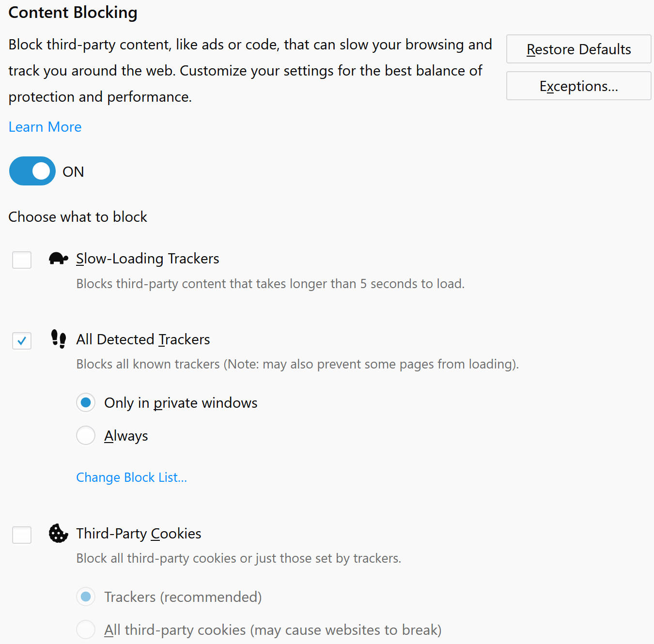The height and width of the screenshot is (644, 654).
Task: Enable blocking of Third-Party Cookies
Action: pos(21,535)
